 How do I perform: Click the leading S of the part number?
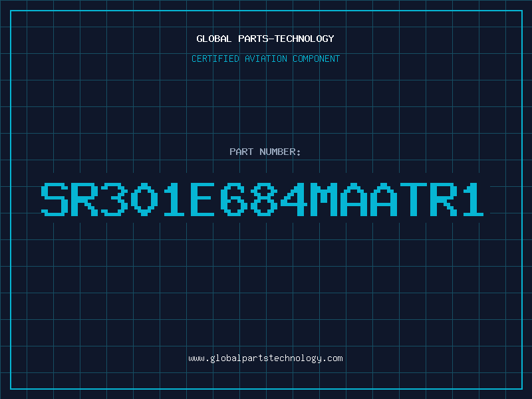click(55, 199)
